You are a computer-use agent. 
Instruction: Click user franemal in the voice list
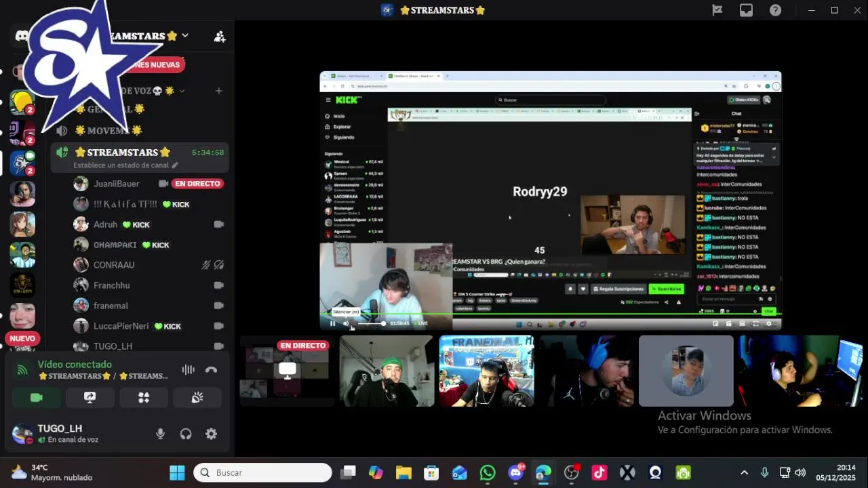pyautogui.click(x=111, y=306)
